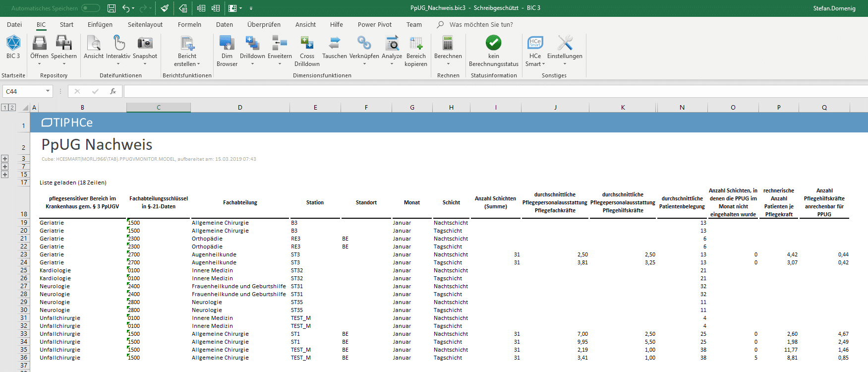Viewport: 868px width, 372px height.
Task: Open the Formeln ribbon tab
Action: pos(189,24)
